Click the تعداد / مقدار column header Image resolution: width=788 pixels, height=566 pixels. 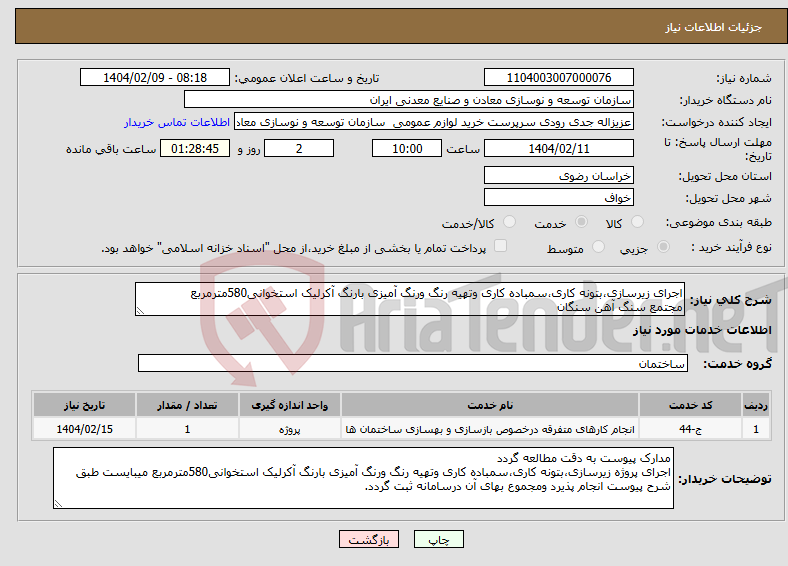tap(187, 405)
